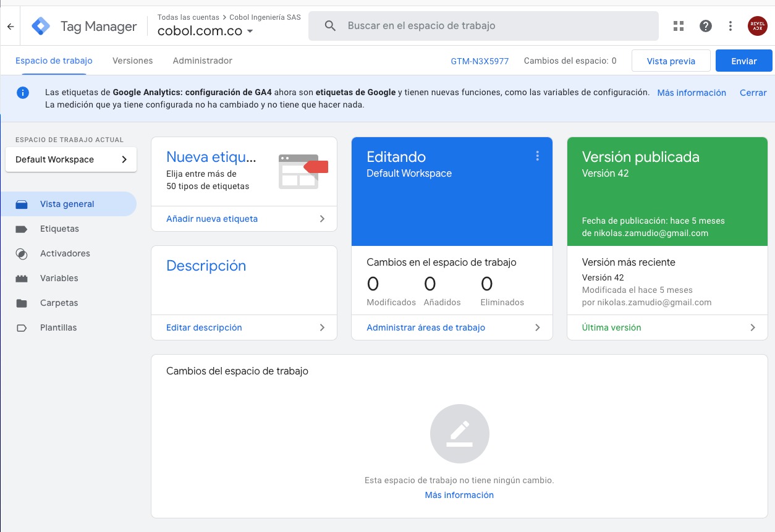
Task: Click the workspace search field
Action: (x=483, y=26)
